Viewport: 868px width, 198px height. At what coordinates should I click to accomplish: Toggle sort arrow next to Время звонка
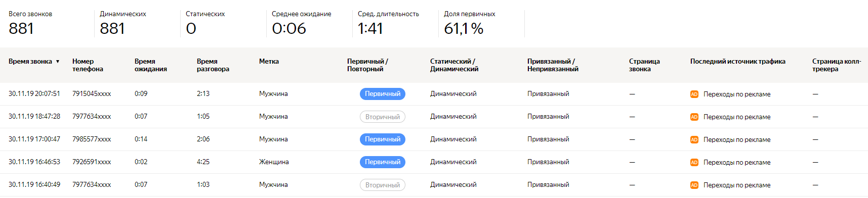58,62
